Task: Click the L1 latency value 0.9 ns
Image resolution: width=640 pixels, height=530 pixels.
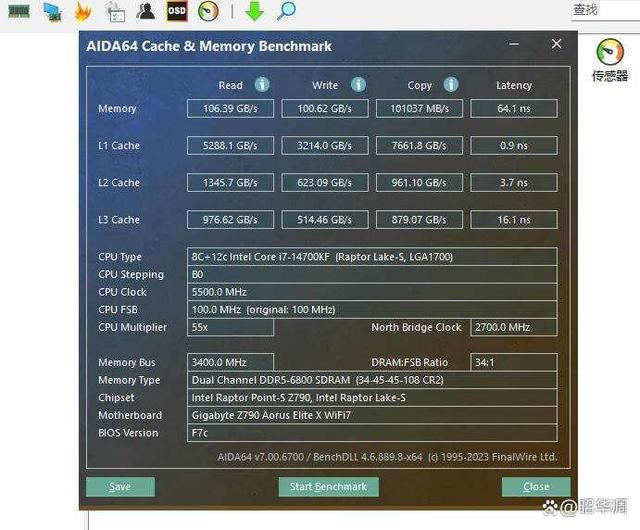Action: pyautogui.click(x=514, y=146)
